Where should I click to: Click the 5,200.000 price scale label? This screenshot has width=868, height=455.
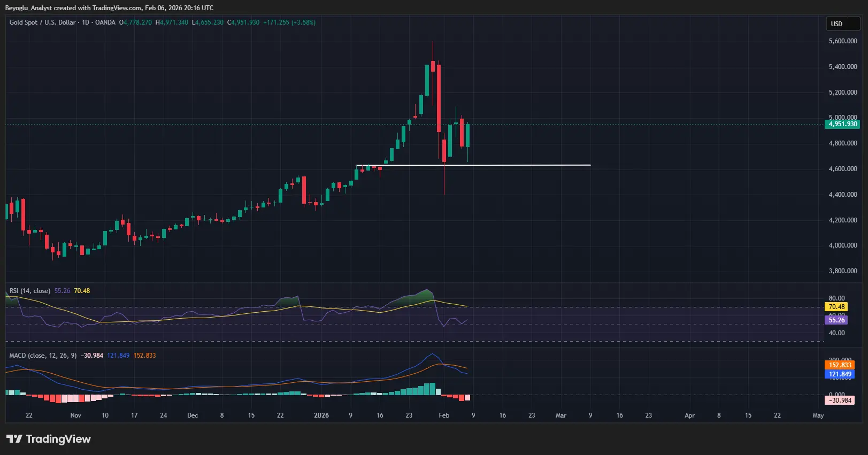tap(843, 92)
